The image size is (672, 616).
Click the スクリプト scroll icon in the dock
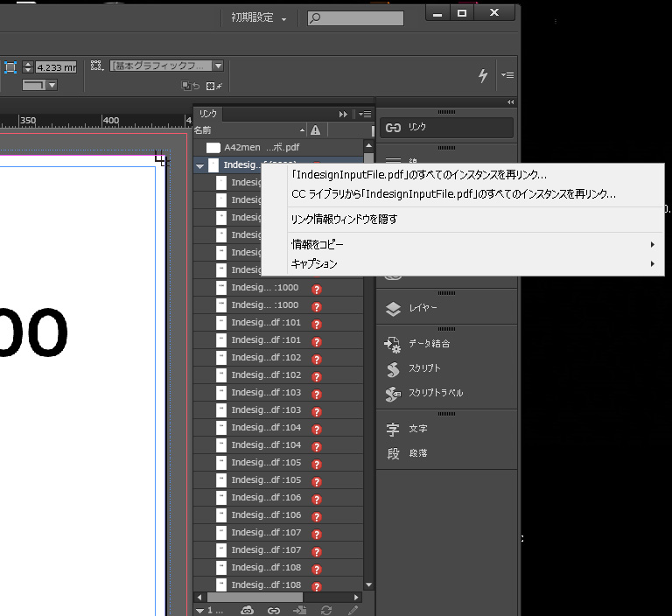click(x=393, y=369)
